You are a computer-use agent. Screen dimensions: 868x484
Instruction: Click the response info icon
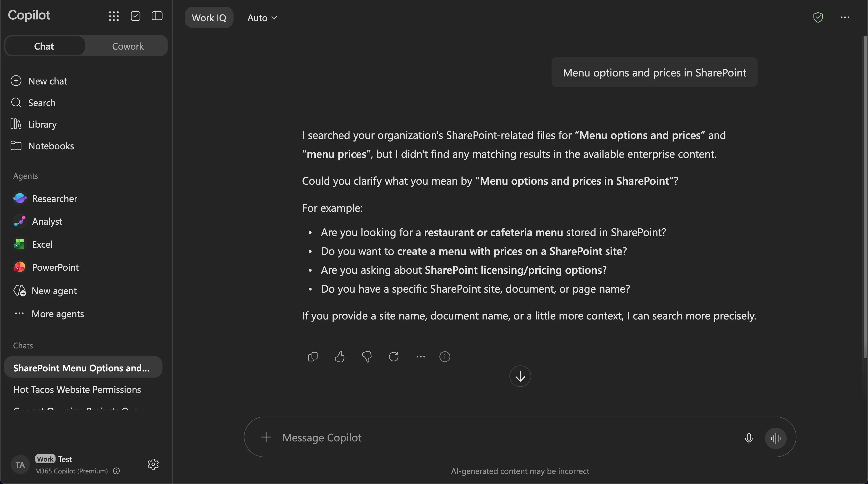click(x=445, y=356)
